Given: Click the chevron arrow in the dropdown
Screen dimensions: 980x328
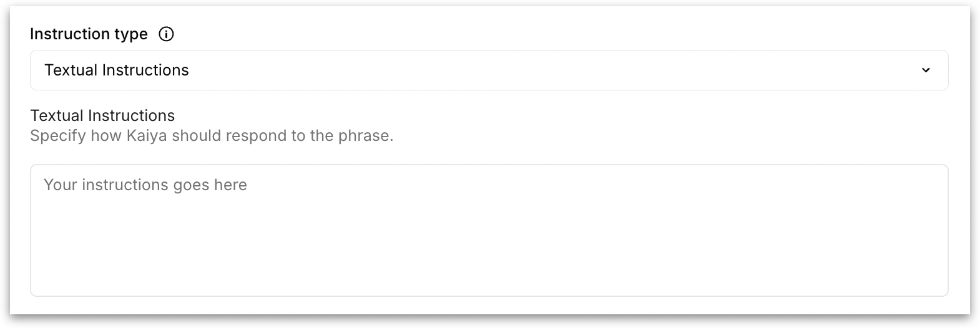Looking at the screenshot, I should [926, 70].
